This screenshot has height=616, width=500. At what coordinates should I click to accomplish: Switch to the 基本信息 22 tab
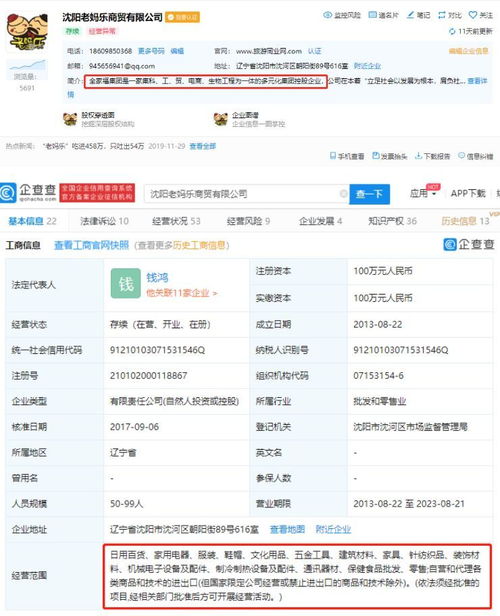33,221
